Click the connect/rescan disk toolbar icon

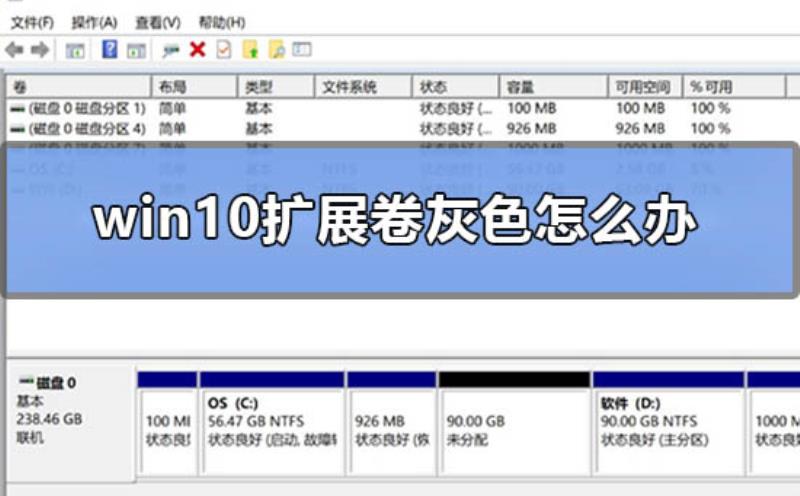point(170,50)
